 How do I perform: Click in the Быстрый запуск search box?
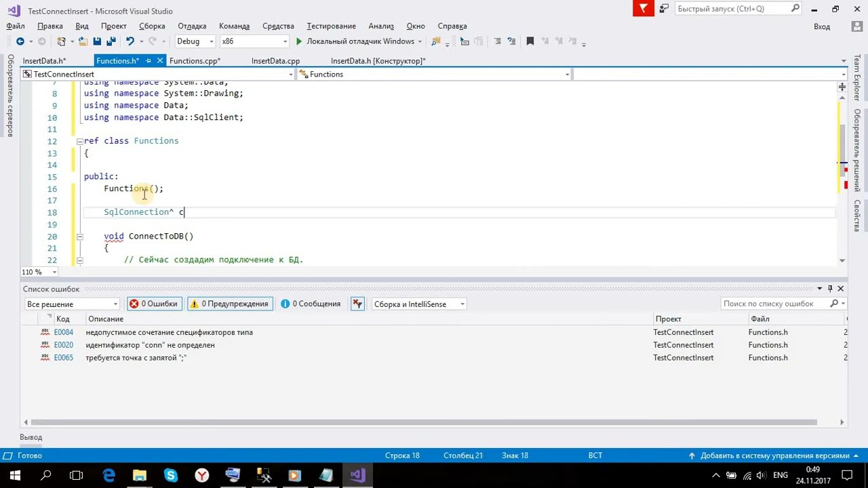point(733,9)
